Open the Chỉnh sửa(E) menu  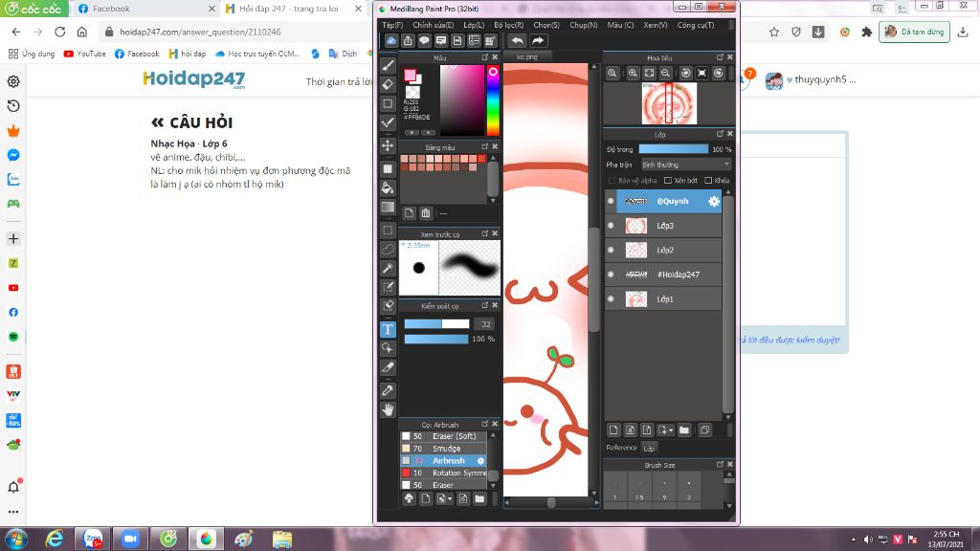(434, 25)
